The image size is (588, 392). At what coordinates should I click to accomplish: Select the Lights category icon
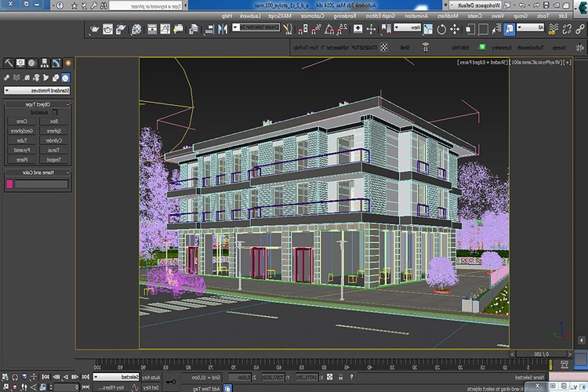(x=46, y=78)
